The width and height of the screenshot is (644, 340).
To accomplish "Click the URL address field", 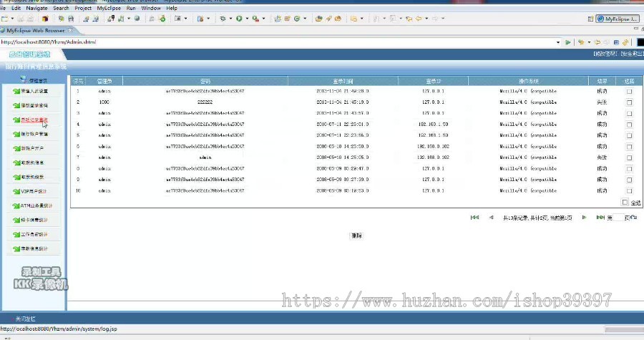I will point(277,42).
